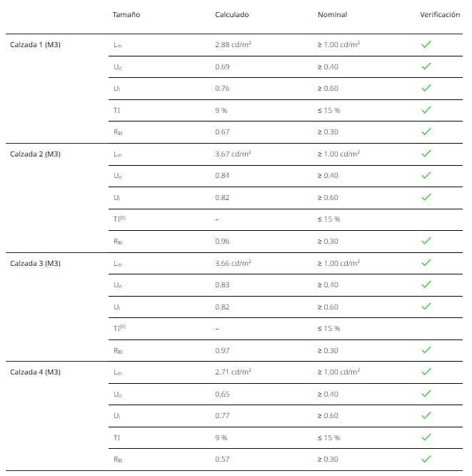Image resolution: width=472 pixels, height=476 pixels.
Task: Click the calculated value 2.71 cd/m²
Action: coord(233,372)
